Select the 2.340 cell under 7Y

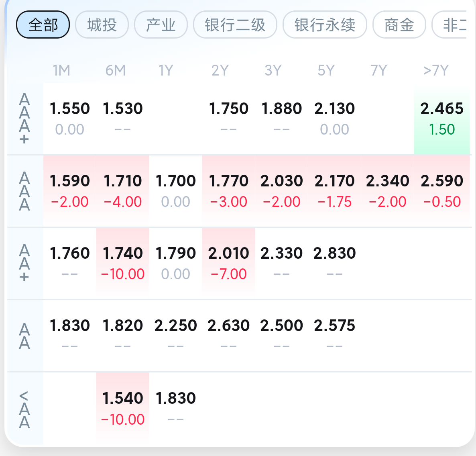pos(388,191)
